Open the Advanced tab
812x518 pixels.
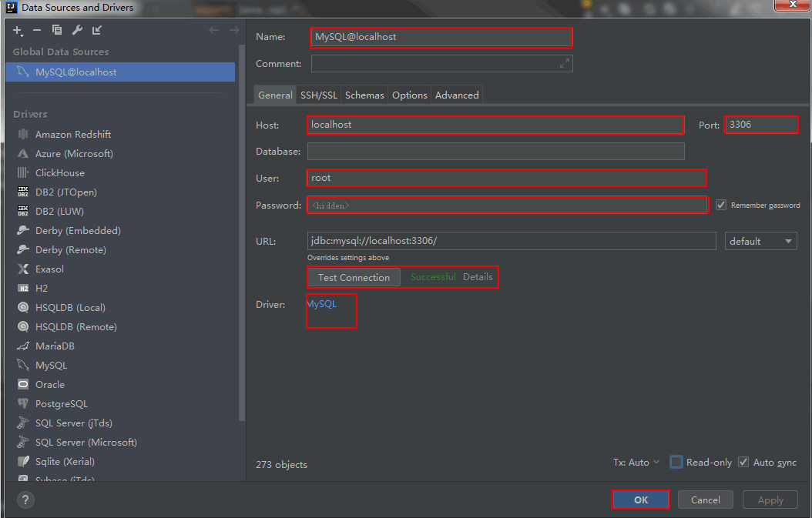click(457, 95)
